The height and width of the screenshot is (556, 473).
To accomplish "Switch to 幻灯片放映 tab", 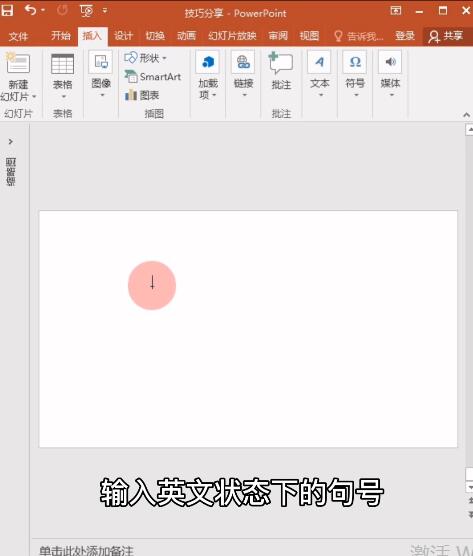I will click(232, 35).
